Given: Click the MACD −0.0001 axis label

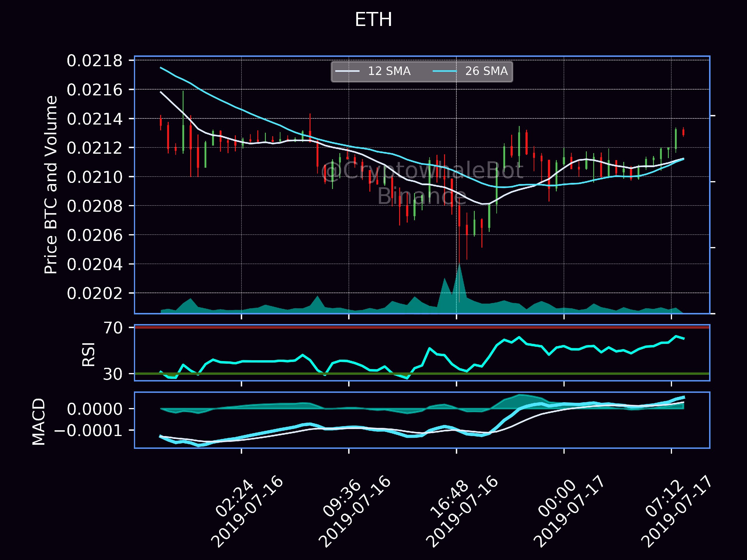Looking at the screenshot, I should (88, 430).
